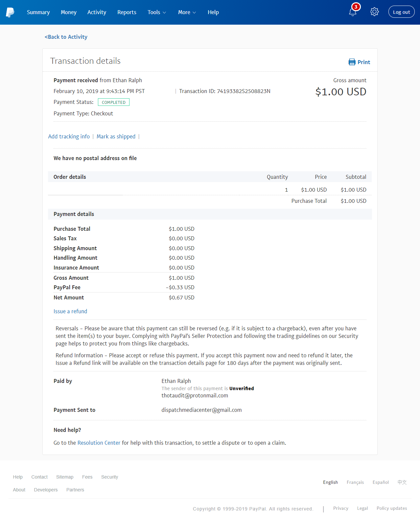The width and height of the screenshot is (420, 521).
Task: Click the payer email thotaudit@protonmail.com
Action: [x=195, y=395]
